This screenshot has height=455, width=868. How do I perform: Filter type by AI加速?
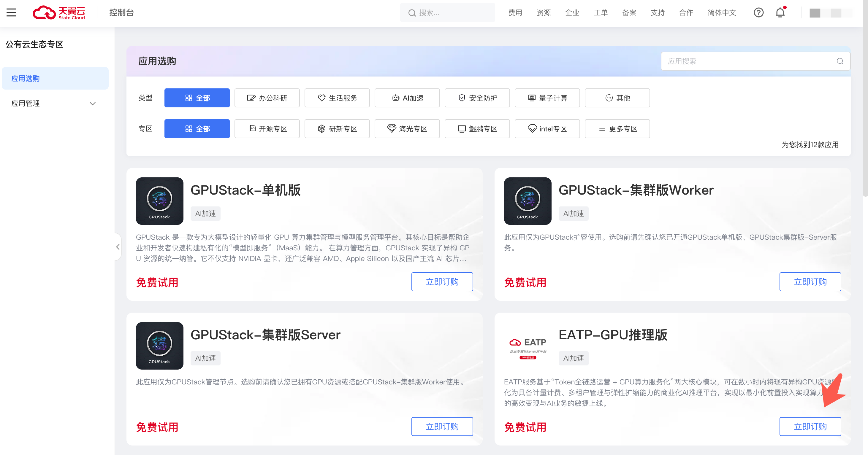pyautogui.click(x=407, y=98)
